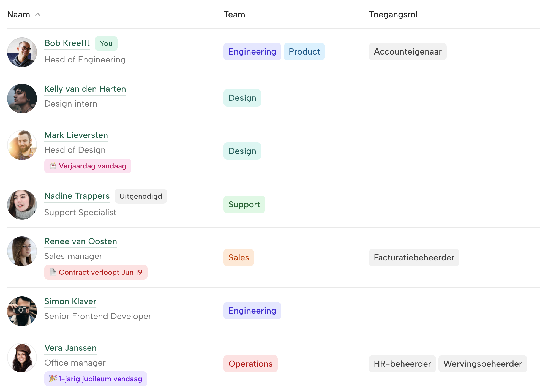Sort by Naam using the ascending arrow
Image resolution: width=540 pixels, height=392 pixels.
tap(38, 15)
